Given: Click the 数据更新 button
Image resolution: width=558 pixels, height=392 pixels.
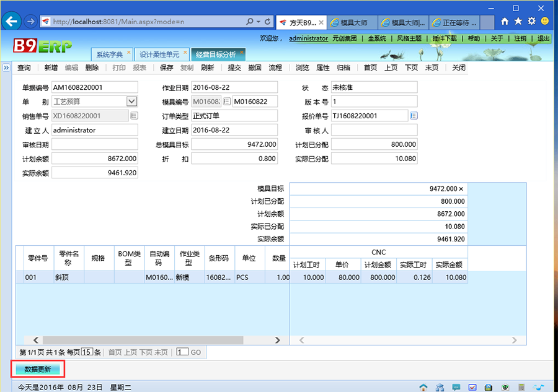Looking at the screenshot, I should pyautogui.click(x=38, y=369).
